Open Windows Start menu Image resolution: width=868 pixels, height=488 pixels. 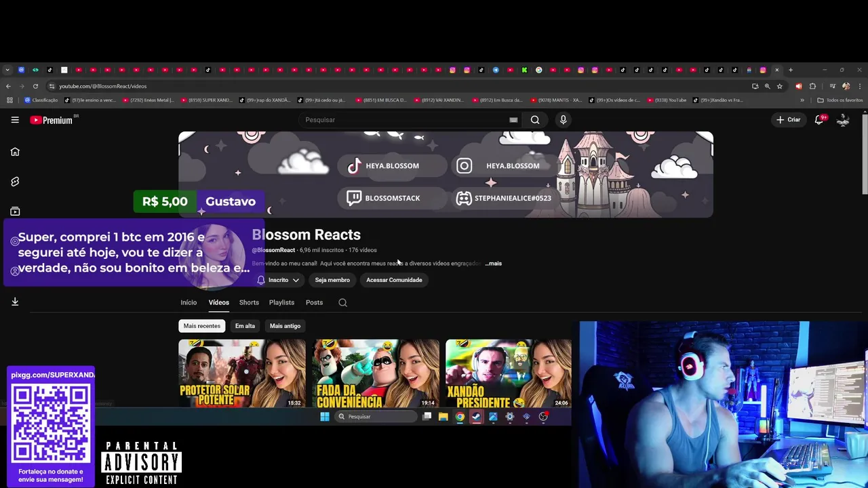point(324,416)
